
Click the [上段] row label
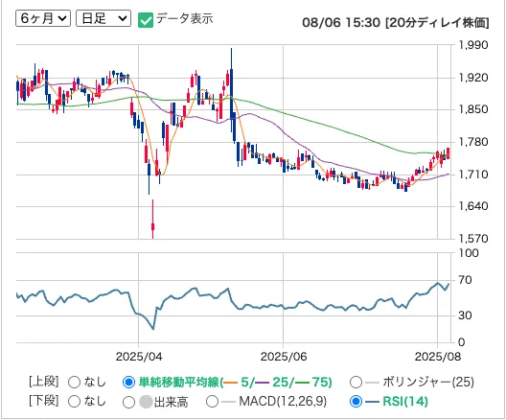pyautogui.click(x=44, y=382)
